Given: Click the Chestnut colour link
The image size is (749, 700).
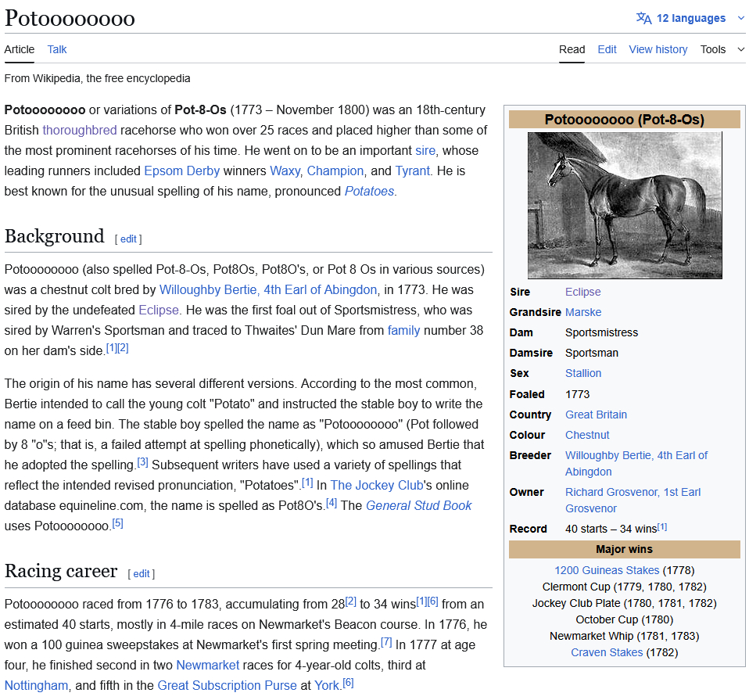Looking at the screenshot, I should coord(587,435).
